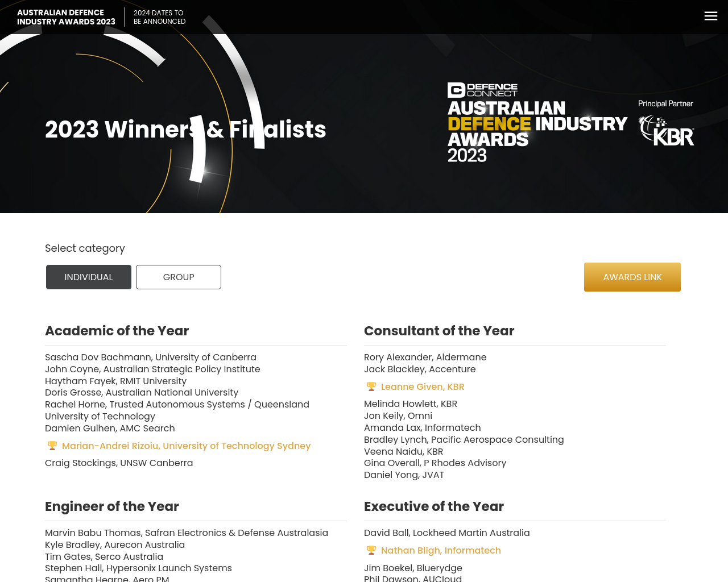The image size is (728, 582).
Task: Click the 2023 Winners & Finalists heading
Action: tap(185, 130)
